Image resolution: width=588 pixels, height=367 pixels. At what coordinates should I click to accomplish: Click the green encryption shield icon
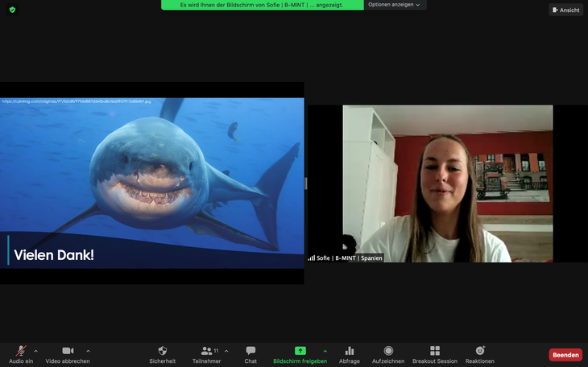[12, 10]
